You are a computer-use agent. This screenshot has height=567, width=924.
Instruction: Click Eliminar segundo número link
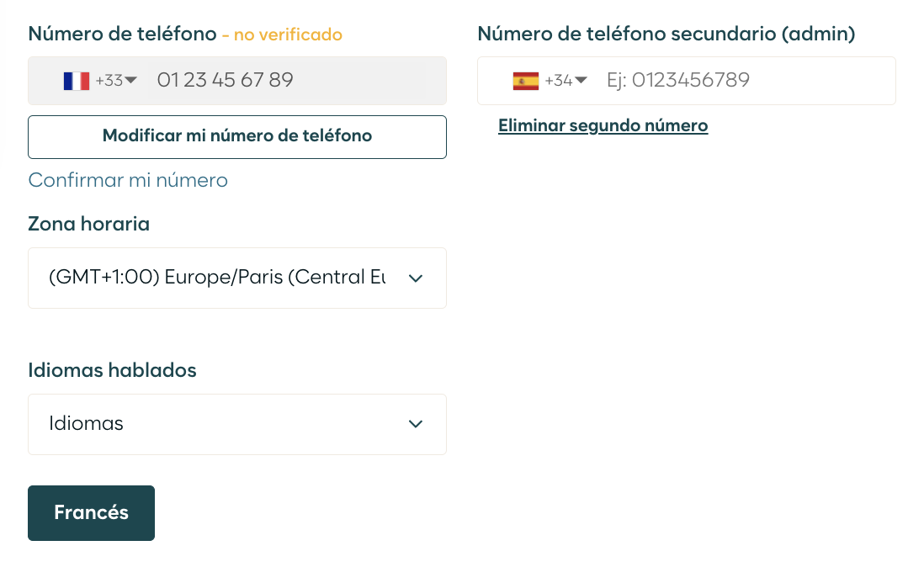[x=603, y=125]
